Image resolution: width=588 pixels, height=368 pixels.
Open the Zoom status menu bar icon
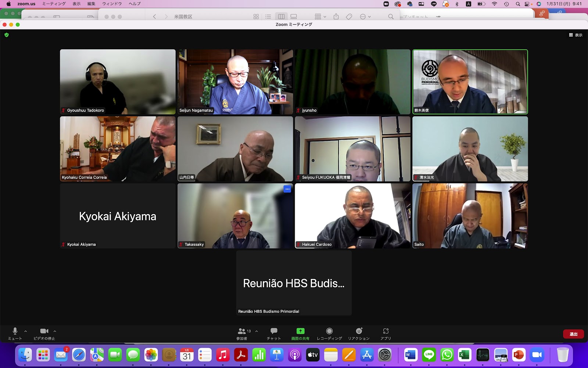click(x=386, y=4)
